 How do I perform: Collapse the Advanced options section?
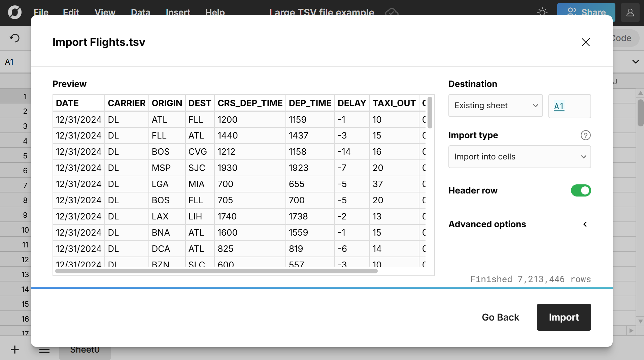585,224
